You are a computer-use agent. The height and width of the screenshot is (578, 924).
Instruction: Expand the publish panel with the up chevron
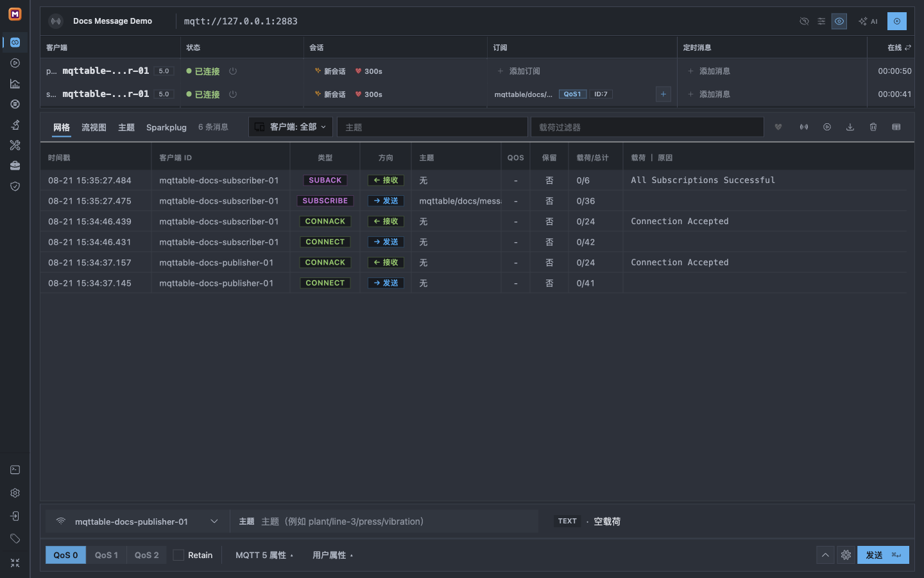click(x=826, y=555)
